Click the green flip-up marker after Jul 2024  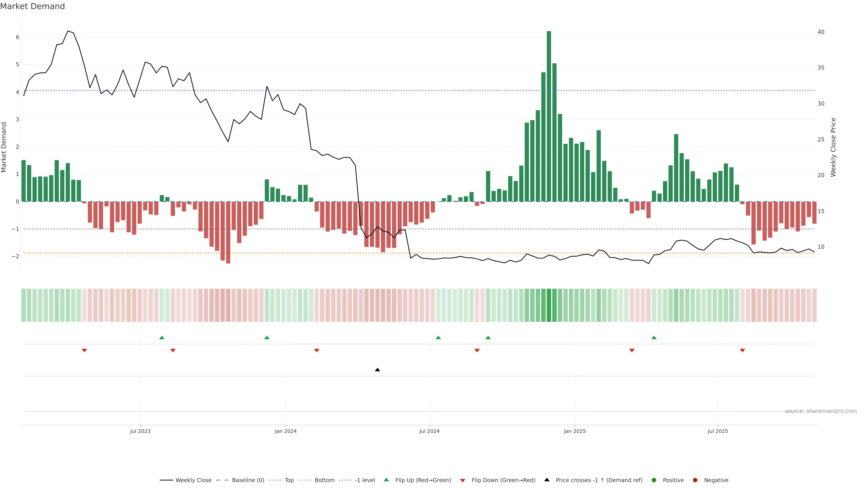coord(438,338)
